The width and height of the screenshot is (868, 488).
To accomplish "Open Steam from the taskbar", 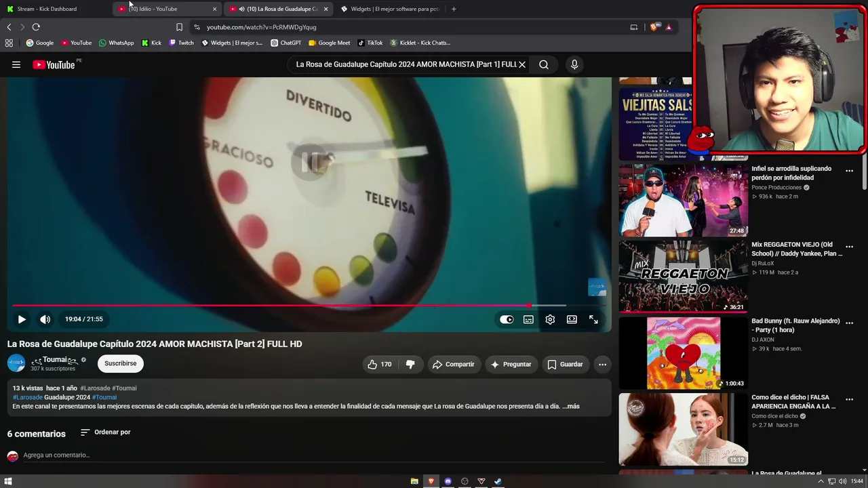I will (498, 481).
